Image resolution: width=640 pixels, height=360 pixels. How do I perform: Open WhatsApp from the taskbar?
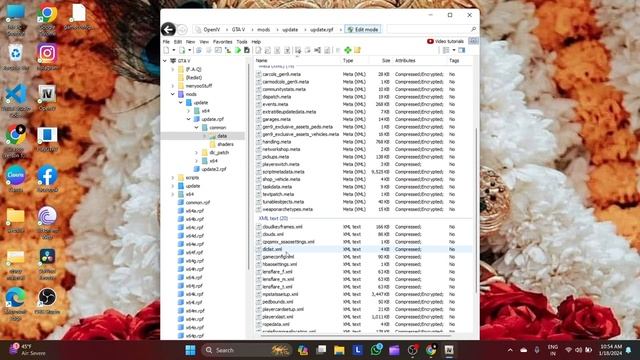(376, 350)
